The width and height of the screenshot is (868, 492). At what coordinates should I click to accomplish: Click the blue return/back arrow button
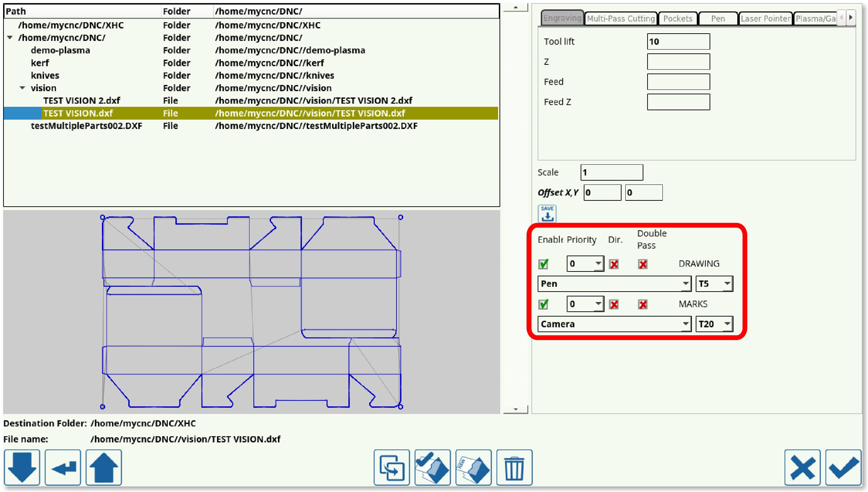pyautogui.click(x=63, y=467)
